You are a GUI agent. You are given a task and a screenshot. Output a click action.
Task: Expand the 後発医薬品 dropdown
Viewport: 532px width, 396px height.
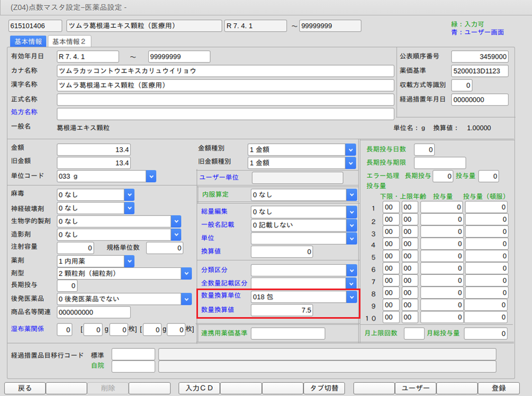click(186, 299)
